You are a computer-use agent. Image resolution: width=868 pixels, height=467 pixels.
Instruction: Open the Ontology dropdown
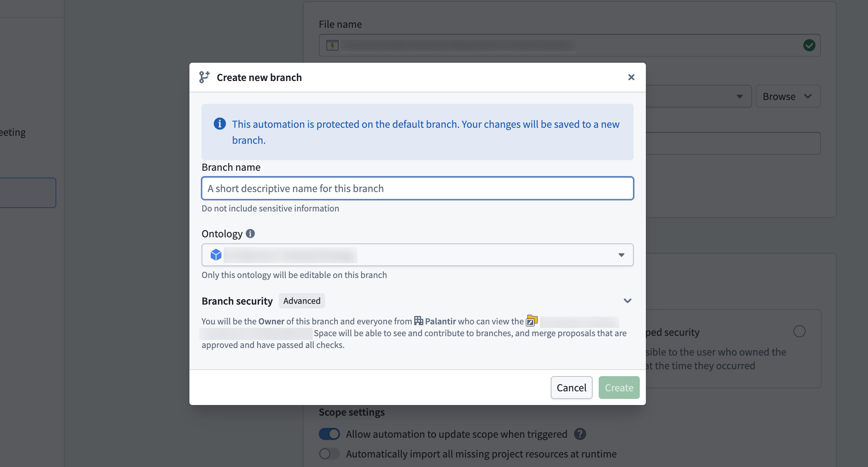[417, 255]
